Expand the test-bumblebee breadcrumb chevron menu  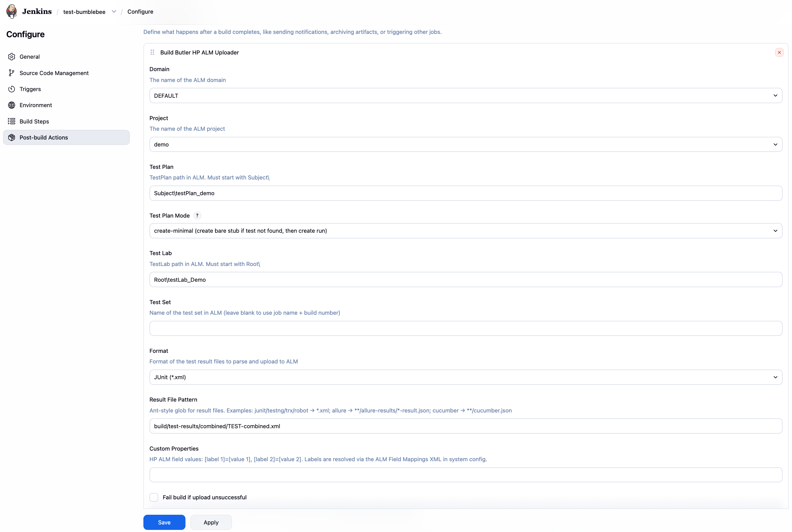114,11
